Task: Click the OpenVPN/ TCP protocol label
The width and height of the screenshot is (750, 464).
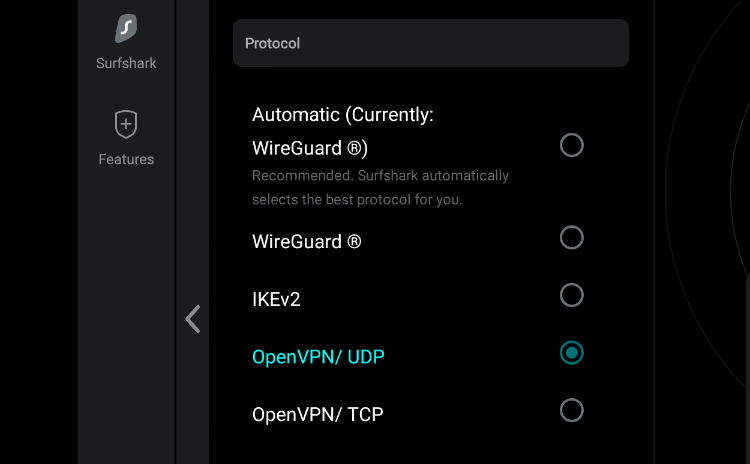Action: pos(317,413)
